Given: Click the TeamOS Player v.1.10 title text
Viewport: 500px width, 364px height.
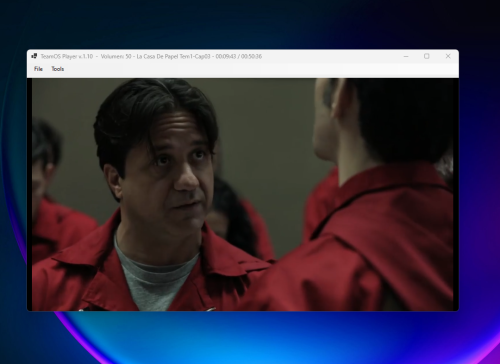Looking at the screenshot, I should [x=67, y=56].
